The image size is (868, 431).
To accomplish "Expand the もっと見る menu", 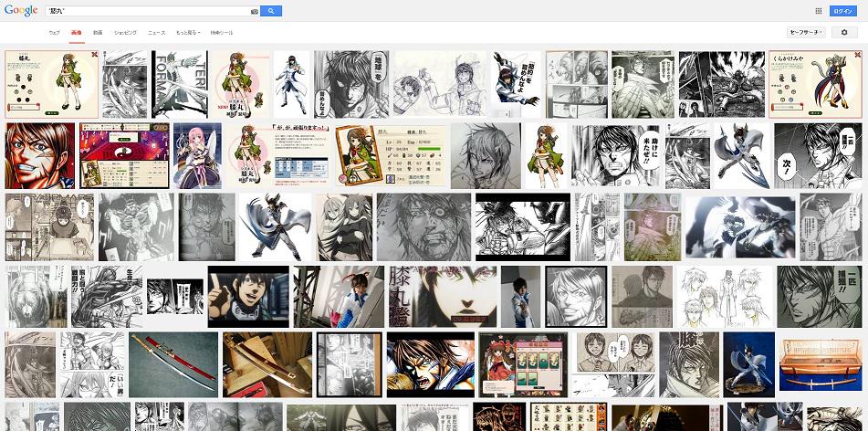I will pyautogui.click(x=188, y=33).
